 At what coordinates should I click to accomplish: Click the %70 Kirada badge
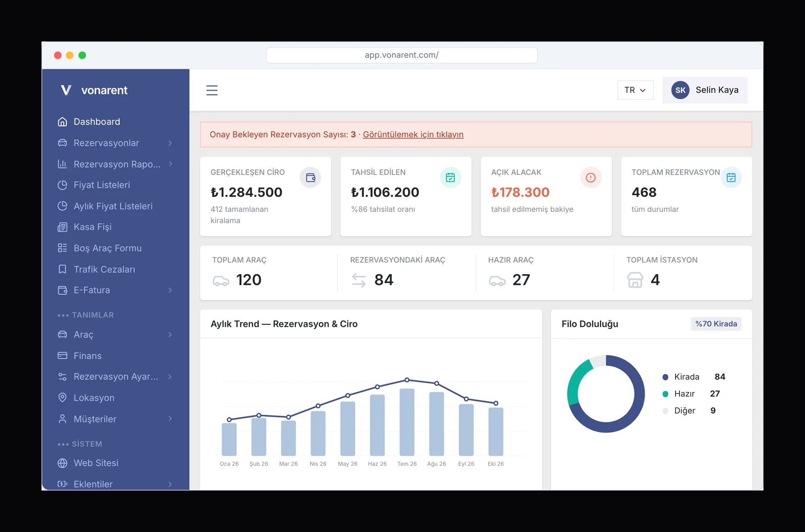point(716,324)
